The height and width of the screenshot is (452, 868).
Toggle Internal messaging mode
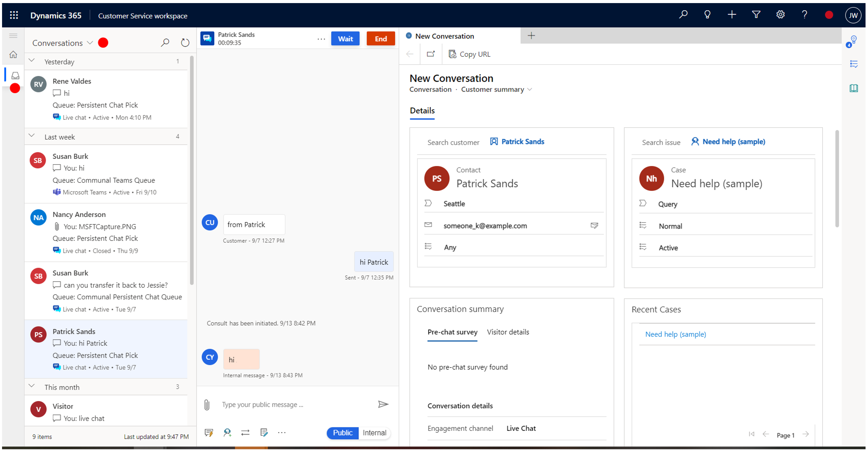373,432
